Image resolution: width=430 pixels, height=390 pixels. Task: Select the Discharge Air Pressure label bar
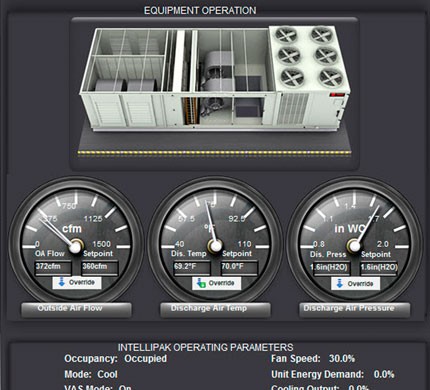coord(355,309)
